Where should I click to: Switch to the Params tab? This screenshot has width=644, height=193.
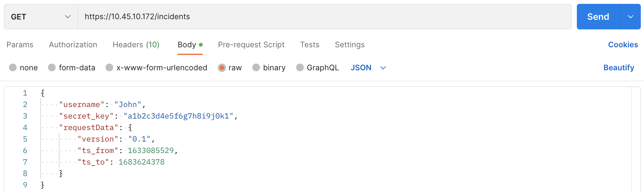(20, 45)
